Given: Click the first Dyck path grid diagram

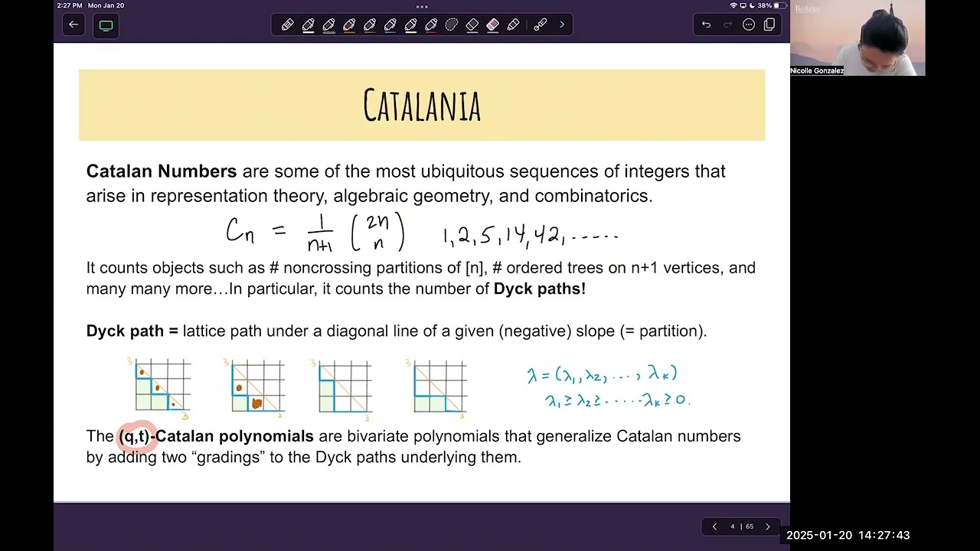Looking at the screenshot, I should click(x=161, y=387).
